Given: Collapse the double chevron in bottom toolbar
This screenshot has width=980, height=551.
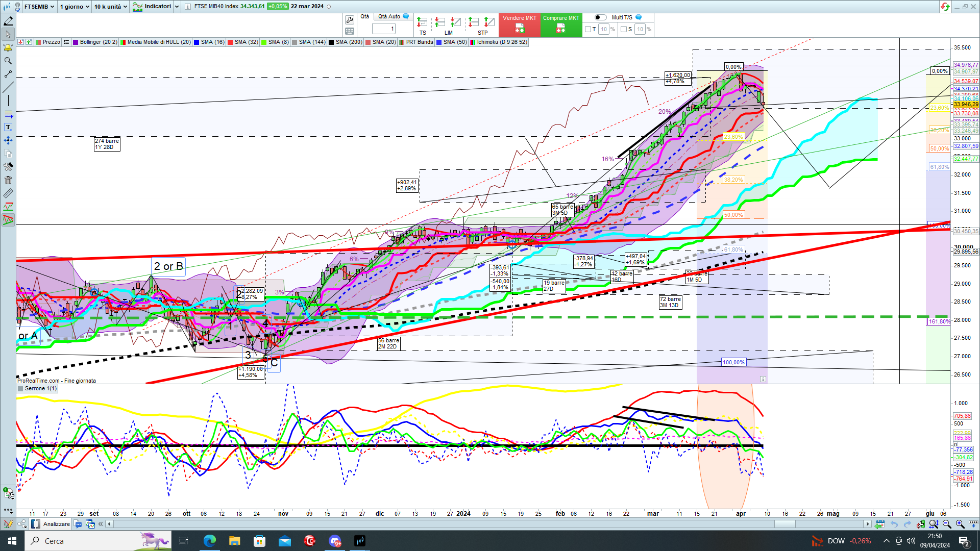Looking at the screenshot, I should (101, 524).
